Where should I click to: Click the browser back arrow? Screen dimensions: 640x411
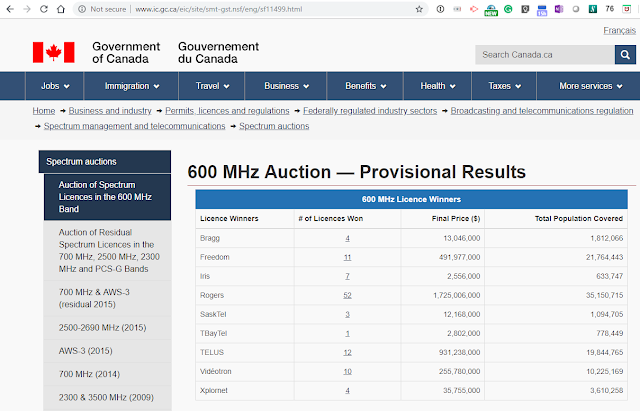[10, 9]
